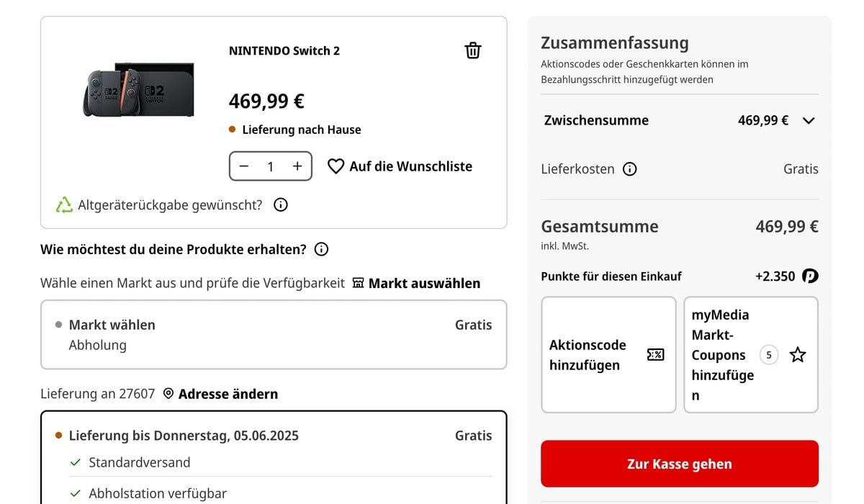Click info icon next to Lieferkosten
864x504 pixels.
(x=630, y=169)
